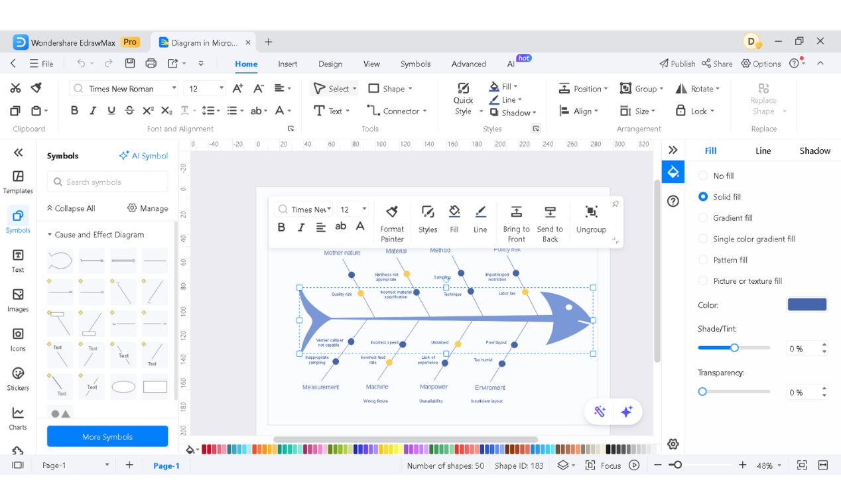Click the AI Symbol link

[143, 156]
